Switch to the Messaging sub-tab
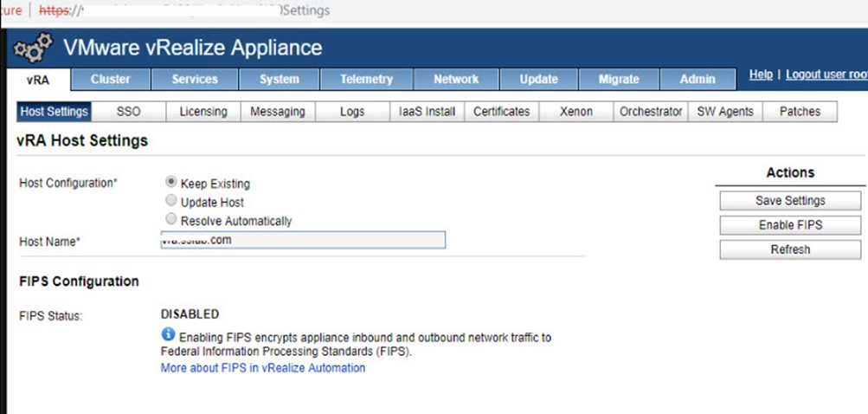This screenshot has width=868, height=414. [x=278, y=112]
